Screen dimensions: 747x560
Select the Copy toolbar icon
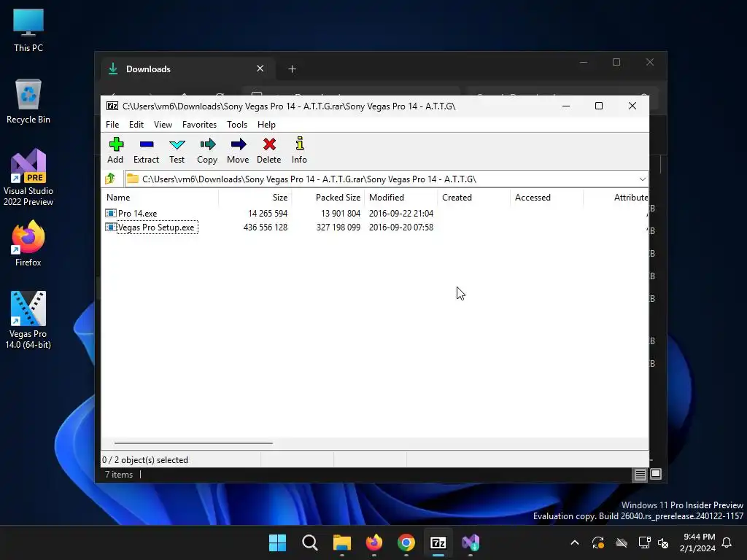(x=207, y=150)
